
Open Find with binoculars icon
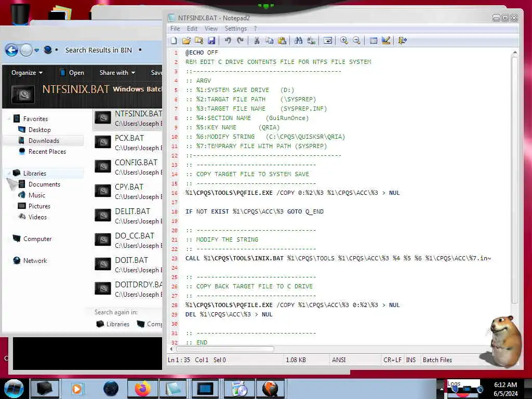pyautogui.click(x=299, y=41)
